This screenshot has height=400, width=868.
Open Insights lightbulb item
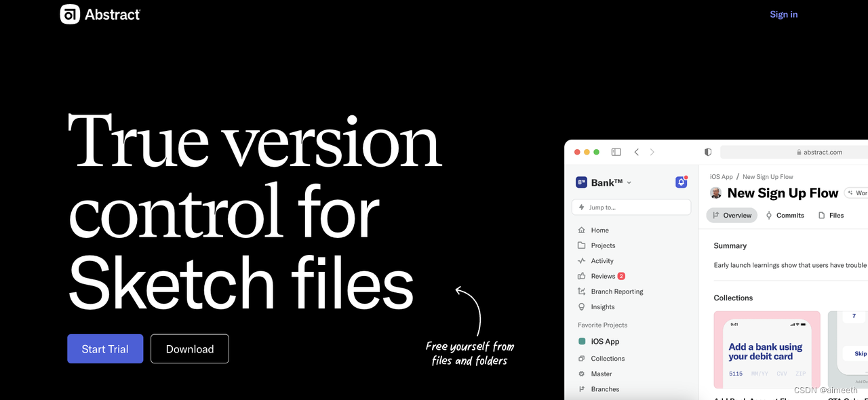pyautogui.click(x=595, y=306)
